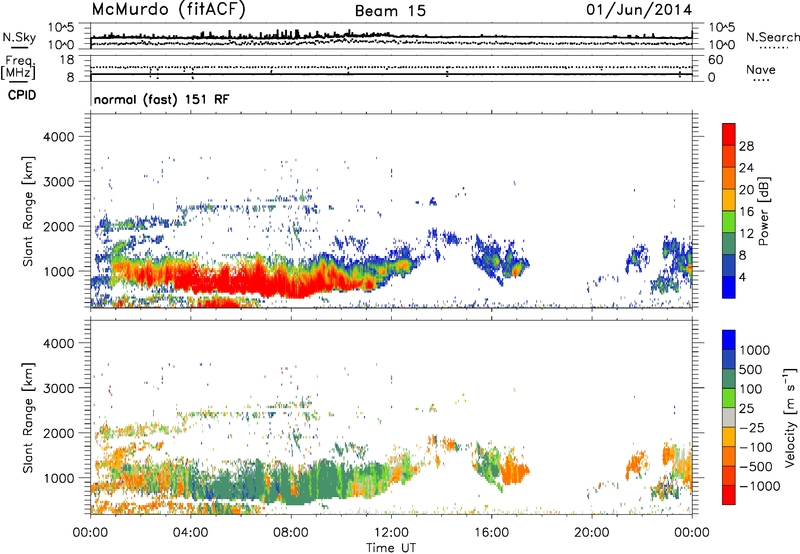Select the "N.Search" legend label
The width and height of the screenshot is (800, 554).
pos(772,37)
